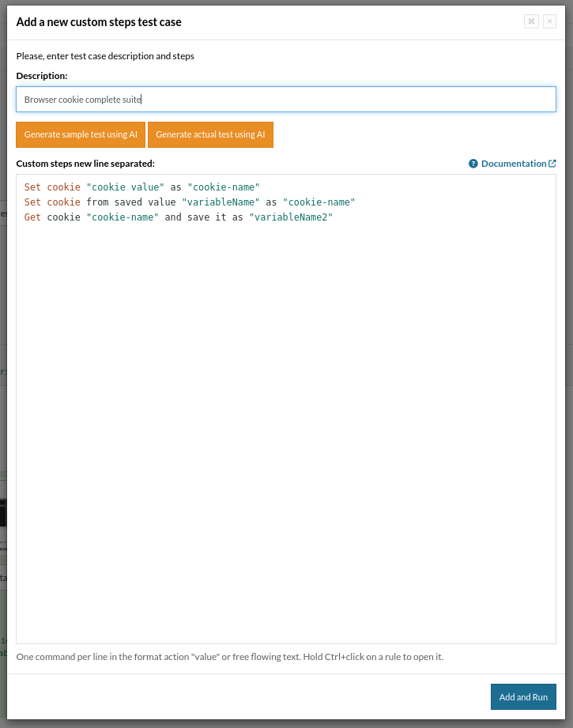
Task: Click Generate sample test using AI
Action: (x=81, y=134)
